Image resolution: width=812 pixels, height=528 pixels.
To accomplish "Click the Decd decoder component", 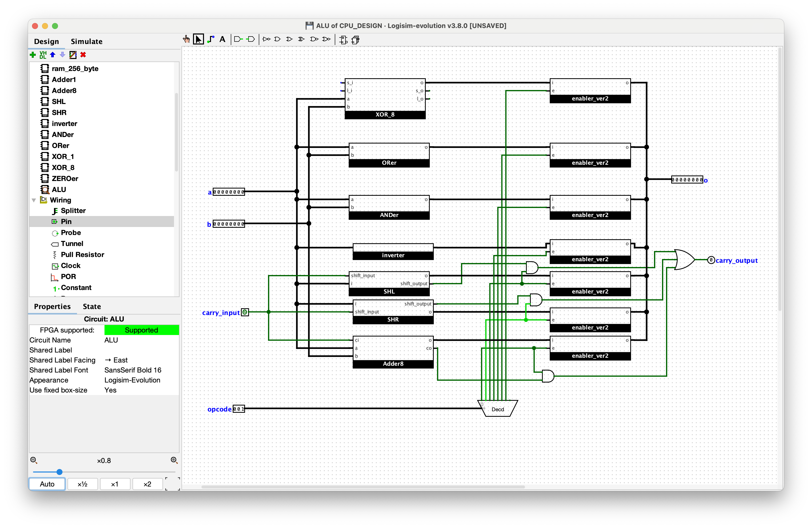I will [x=497, y=408].
